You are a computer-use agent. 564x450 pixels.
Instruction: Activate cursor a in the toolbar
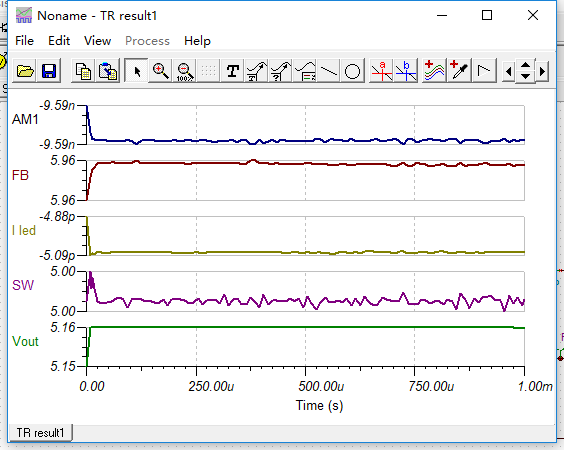(x=382, y=71)
